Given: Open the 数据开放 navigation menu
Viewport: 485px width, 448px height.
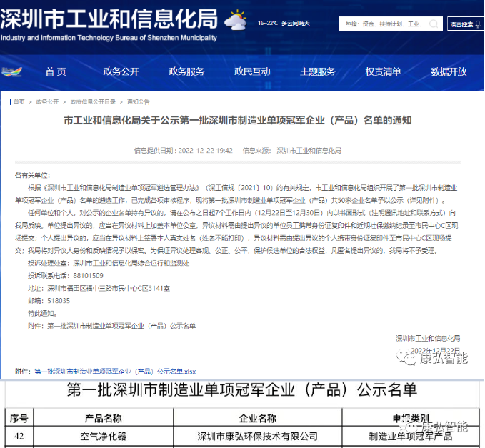Looking at the screenshot, I should (449, 71).
